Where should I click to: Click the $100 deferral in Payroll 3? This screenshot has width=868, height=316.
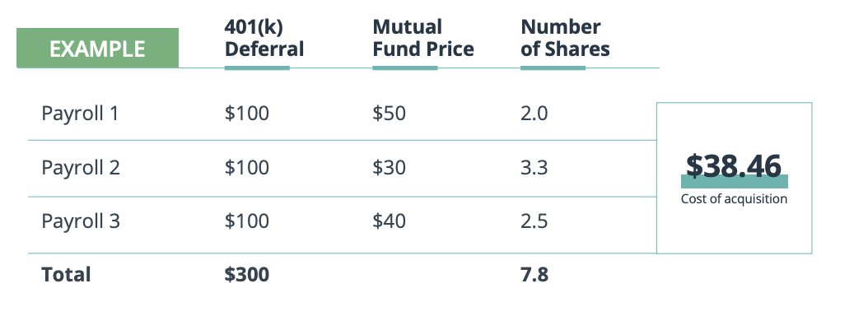coord(247,221)
